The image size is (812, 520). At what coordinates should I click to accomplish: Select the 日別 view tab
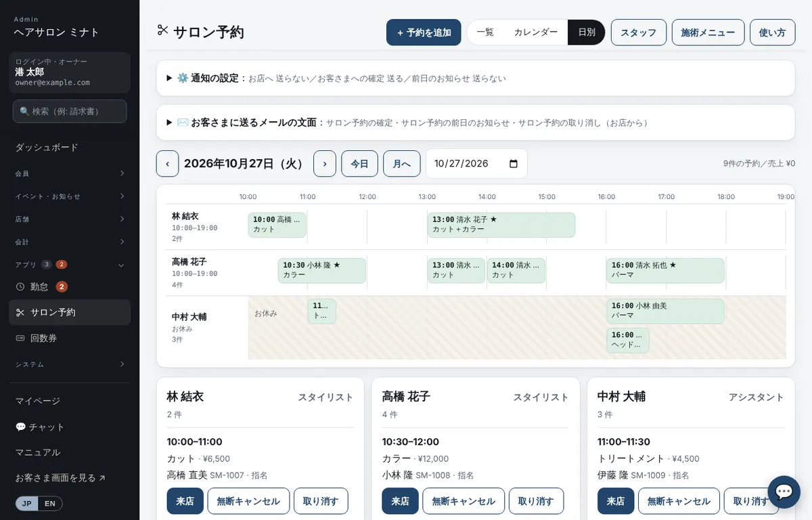[586, 32]
